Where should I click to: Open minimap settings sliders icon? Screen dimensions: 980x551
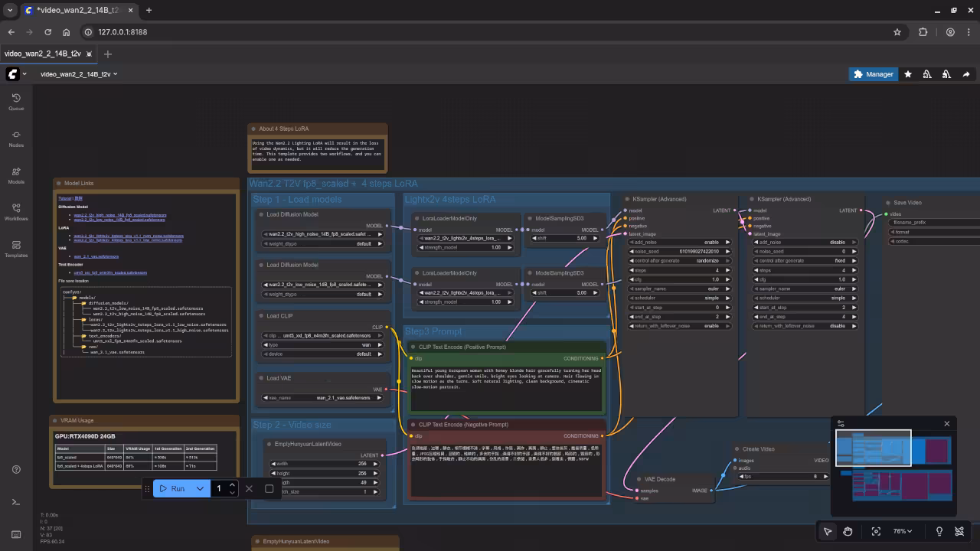(841, 423)
